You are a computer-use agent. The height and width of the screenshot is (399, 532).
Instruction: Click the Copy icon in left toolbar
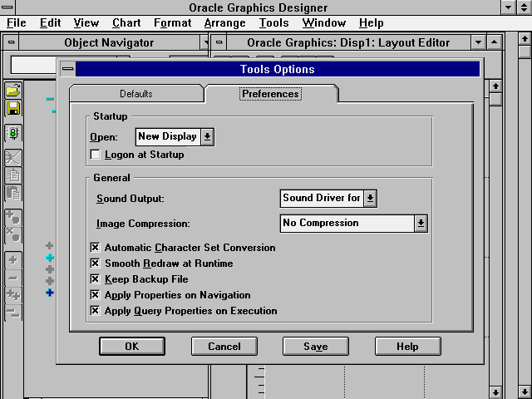click(12, 175)
